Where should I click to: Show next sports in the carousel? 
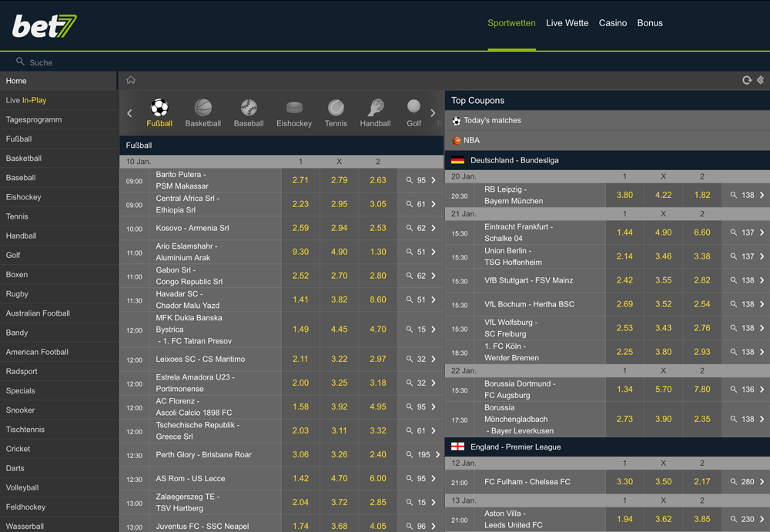pyautogui.click(x=433, y=113)
